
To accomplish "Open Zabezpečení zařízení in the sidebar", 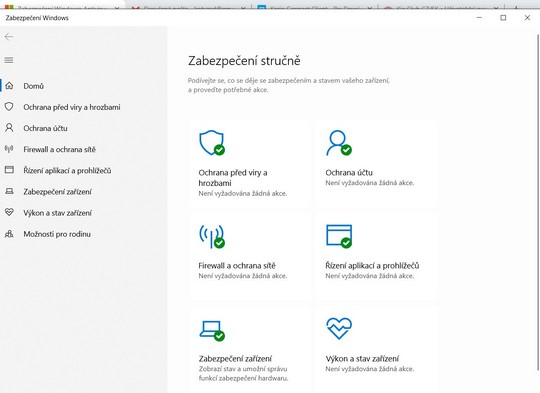I will 57,192.
